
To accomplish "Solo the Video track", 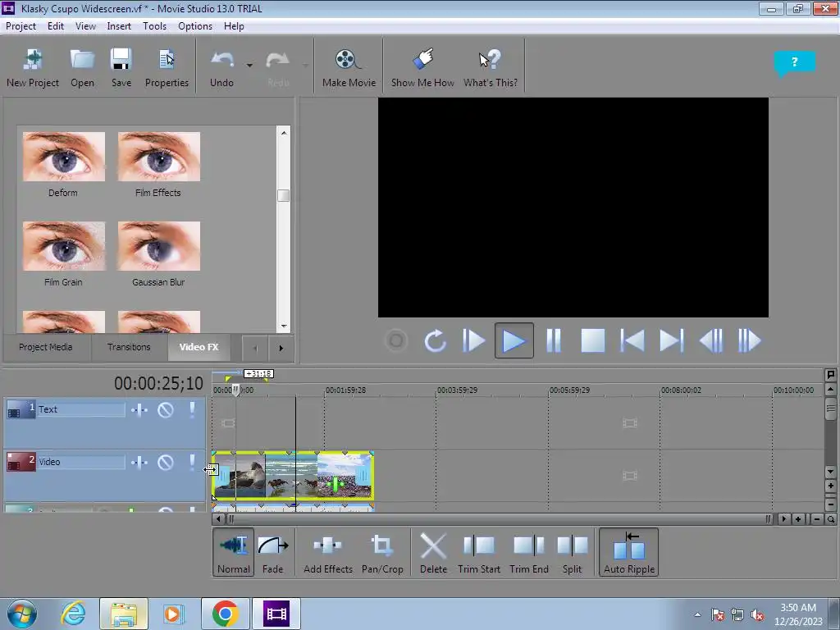I will tap(192, 463).
